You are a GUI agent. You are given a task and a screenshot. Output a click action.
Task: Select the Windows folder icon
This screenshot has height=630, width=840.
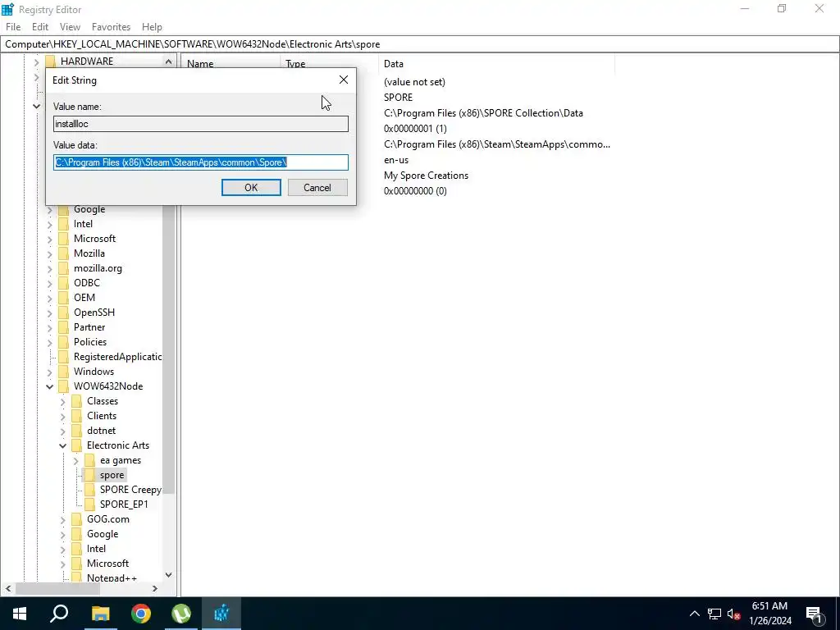click(x=64, y=372)
